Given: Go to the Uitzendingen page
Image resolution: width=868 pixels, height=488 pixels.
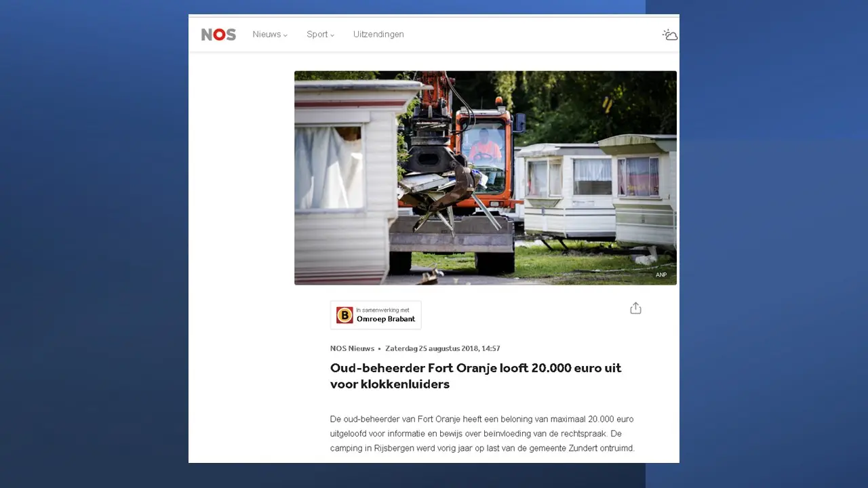Looking at the screenshot, I should [x=378, y=35].
